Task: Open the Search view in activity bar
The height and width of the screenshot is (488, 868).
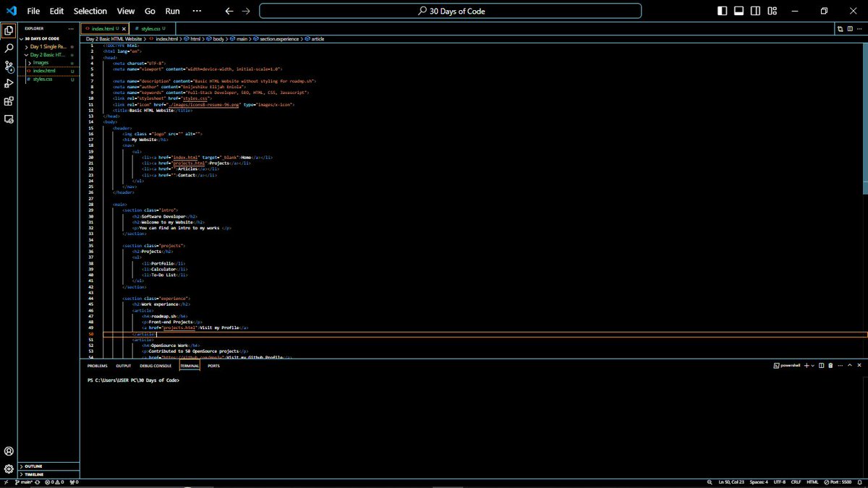Action: [9, 48]
